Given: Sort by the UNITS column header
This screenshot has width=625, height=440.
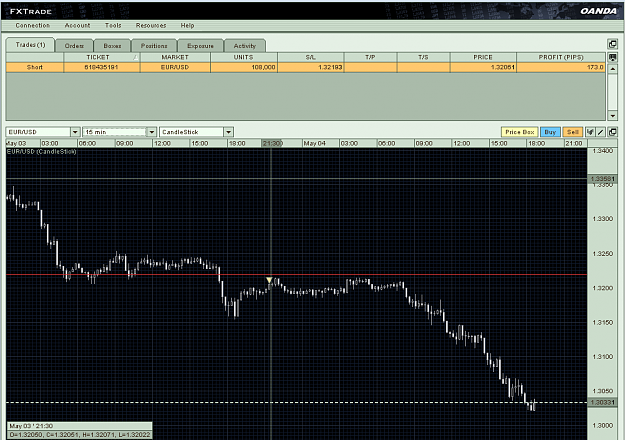Looking at the screenshot, I should 244,57.
